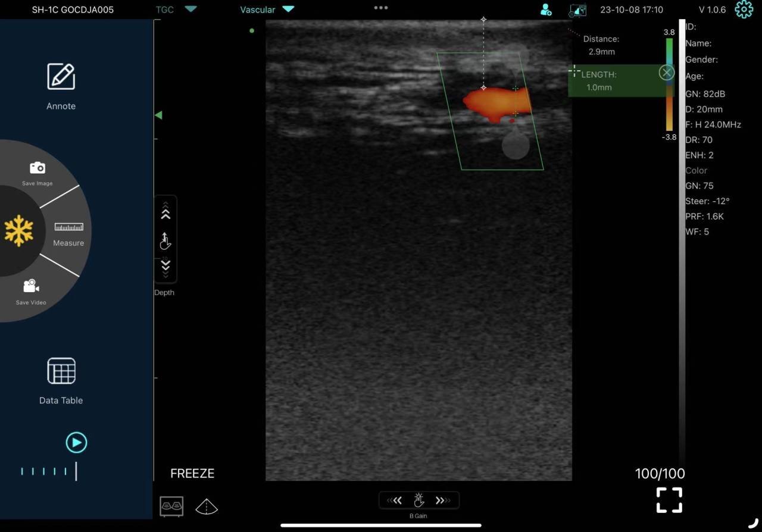Play the cine loop
Screen dimensions: 762x532
click(x=76, y=443)
